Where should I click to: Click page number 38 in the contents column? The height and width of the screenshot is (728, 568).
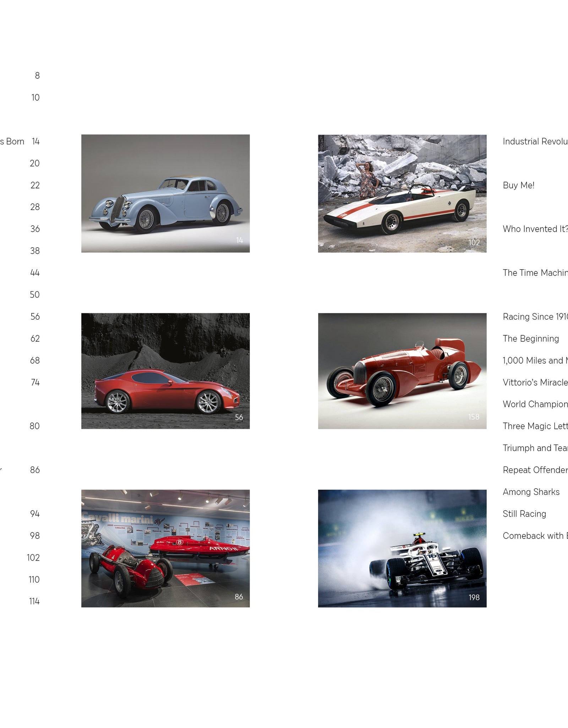(x=35, y=251)
